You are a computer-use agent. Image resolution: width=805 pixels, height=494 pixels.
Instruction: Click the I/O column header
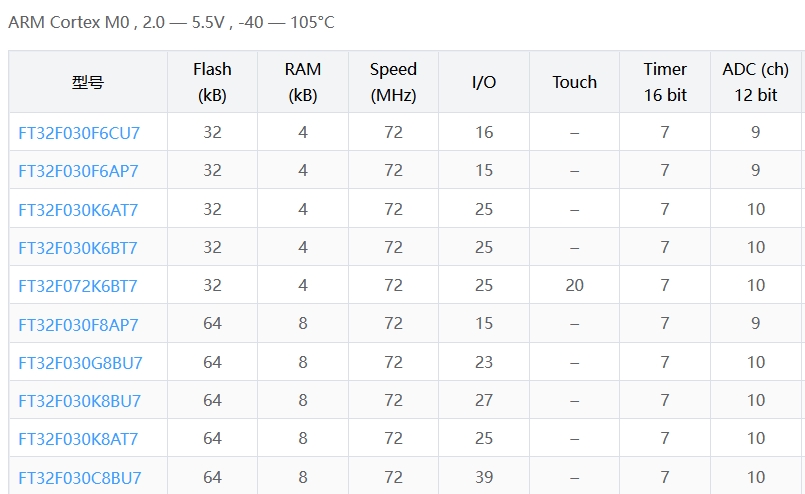click(484, 83)
